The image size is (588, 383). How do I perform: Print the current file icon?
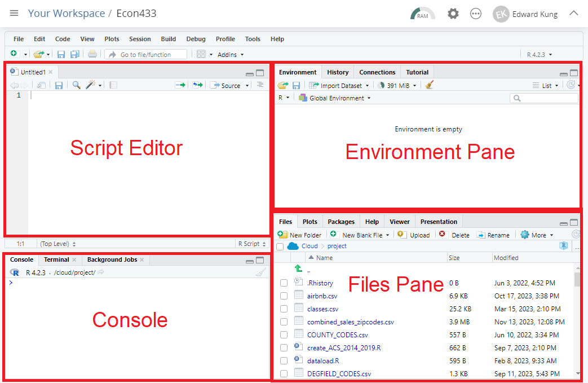92,54
